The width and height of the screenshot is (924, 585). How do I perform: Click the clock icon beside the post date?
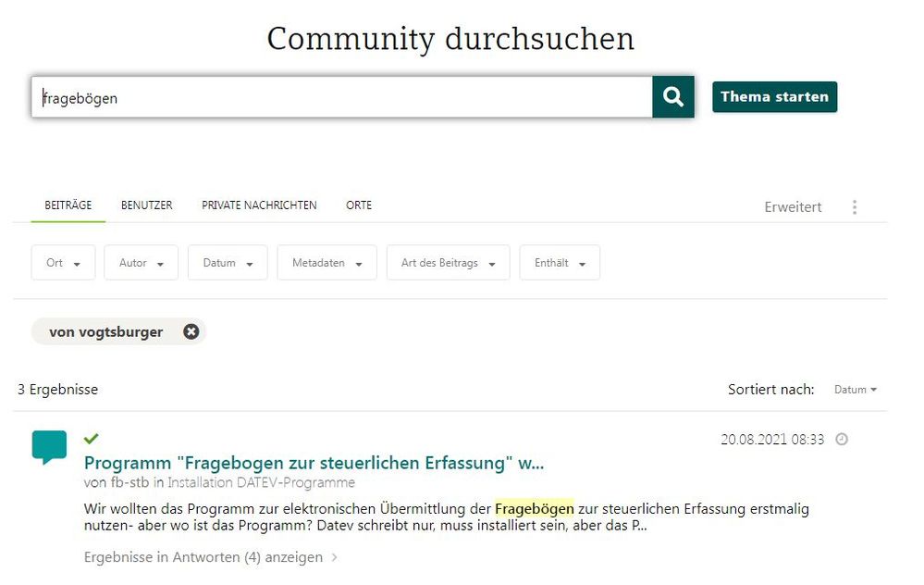coord(842,440)
